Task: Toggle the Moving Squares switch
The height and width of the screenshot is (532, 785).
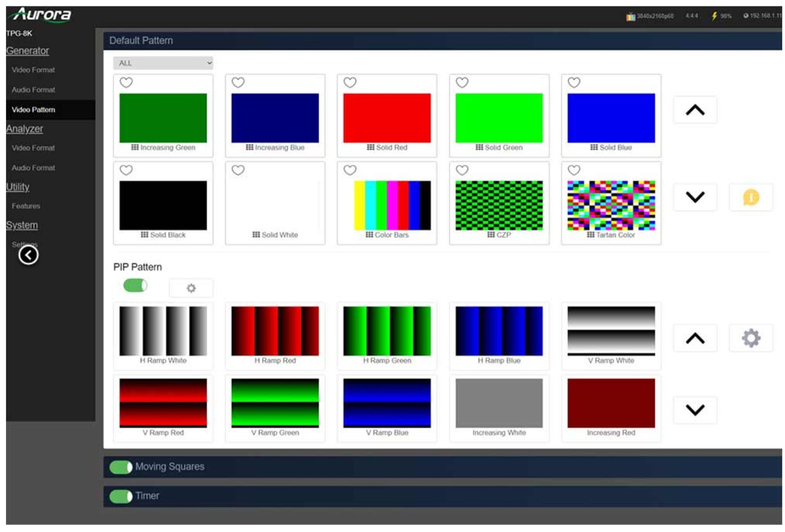Action: click(x=121, y=467)
